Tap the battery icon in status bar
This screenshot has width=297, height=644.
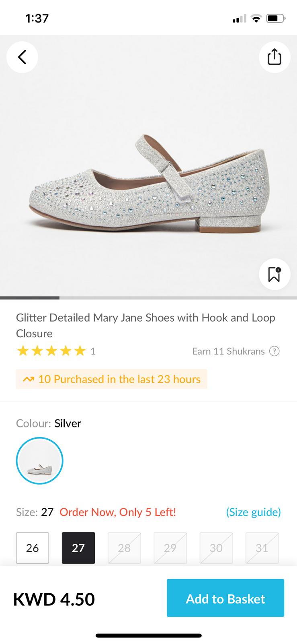[276, 19]
